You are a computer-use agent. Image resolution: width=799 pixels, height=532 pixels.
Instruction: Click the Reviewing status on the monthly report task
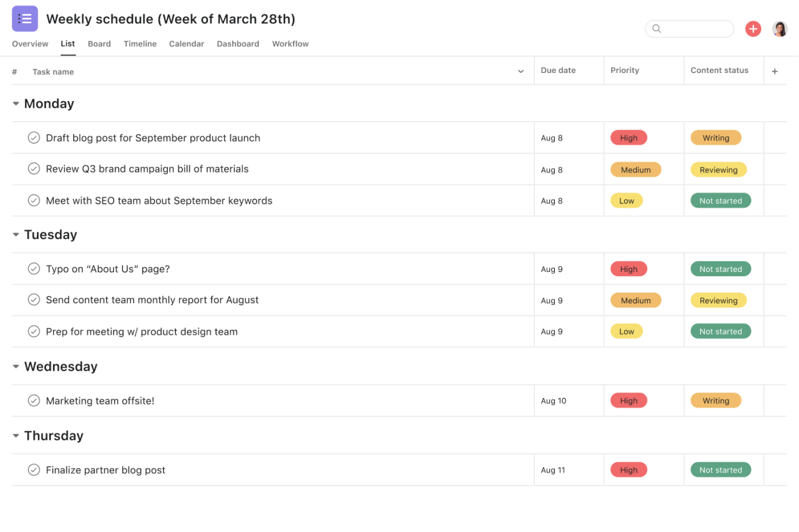tap(718, 300)
